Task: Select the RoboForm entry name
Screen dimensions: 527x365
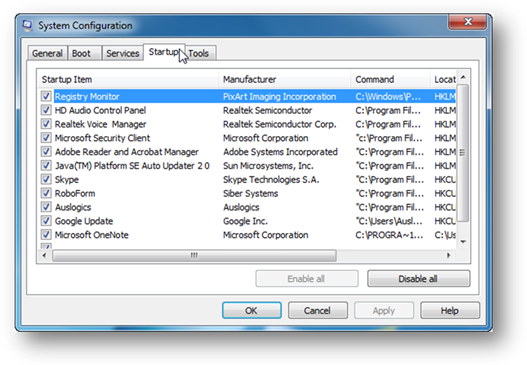Action: 75,193
